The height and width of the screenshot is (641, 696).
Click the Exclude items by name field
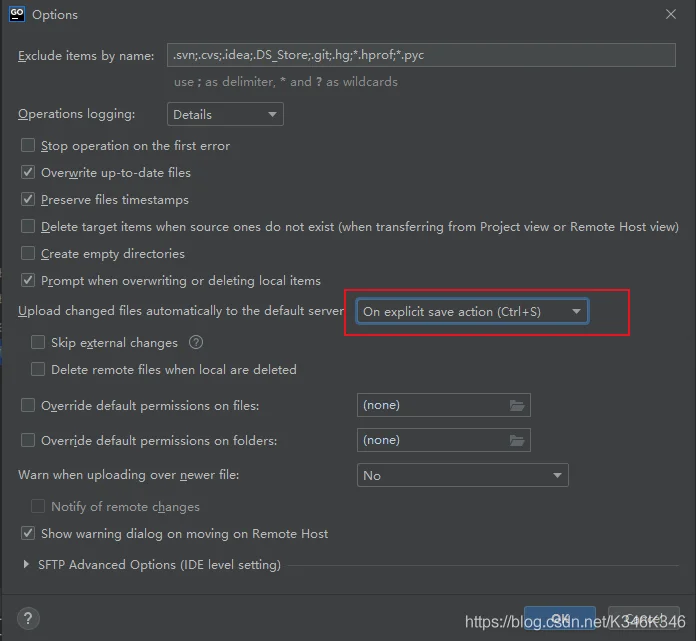[x=420, y=55]
